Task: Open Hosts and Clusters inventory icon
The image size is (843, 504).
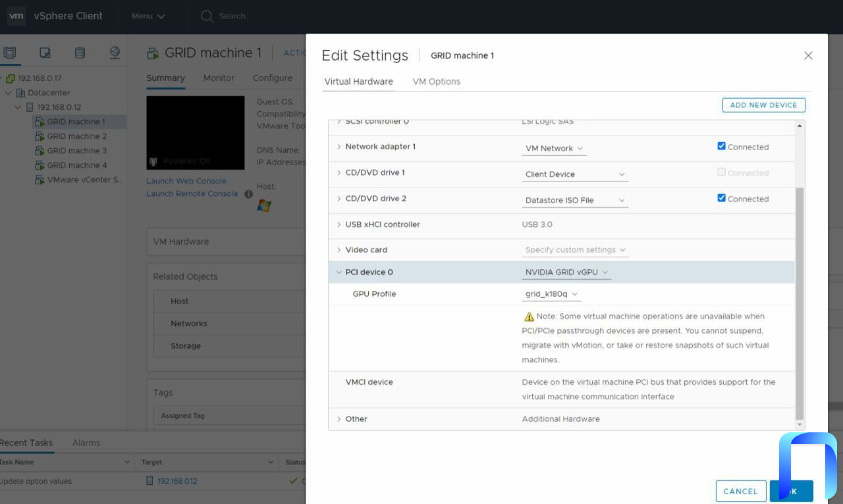Action: tap(9, 53)
